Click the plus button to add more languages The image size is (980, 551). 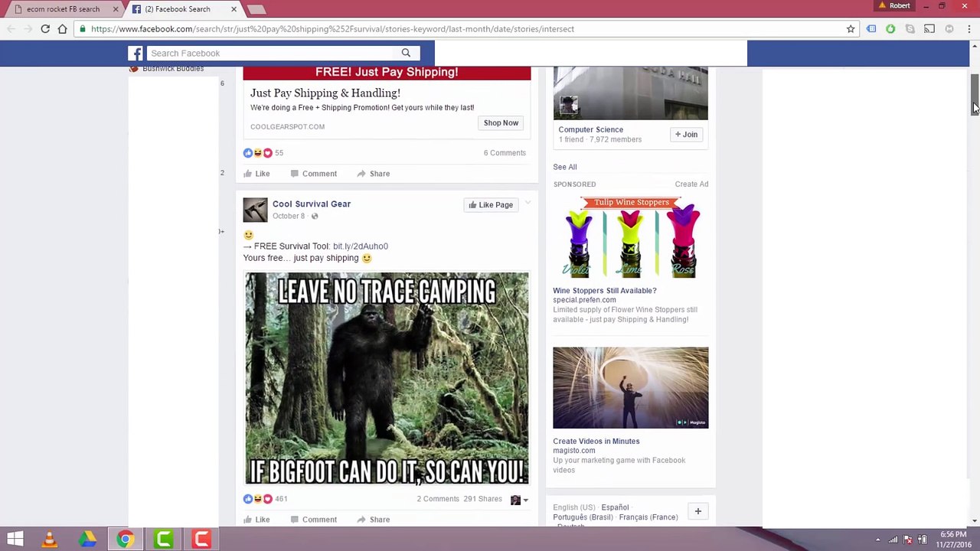tap(697, 511)
